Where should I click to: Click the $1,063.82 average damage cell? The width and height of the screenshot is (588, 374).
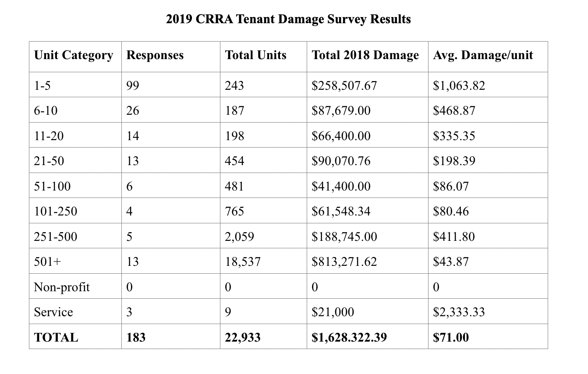488,85
